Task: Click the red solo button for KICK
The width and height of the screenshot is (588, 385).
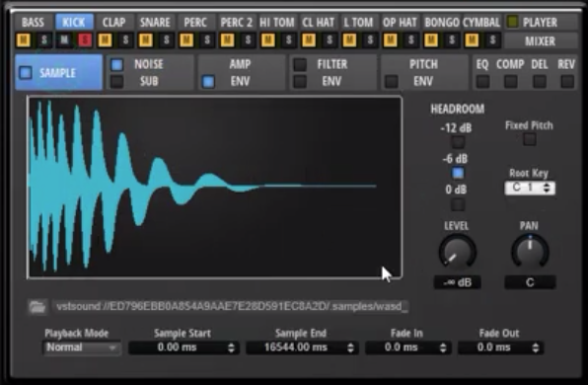Action: (x=85, y=39)
